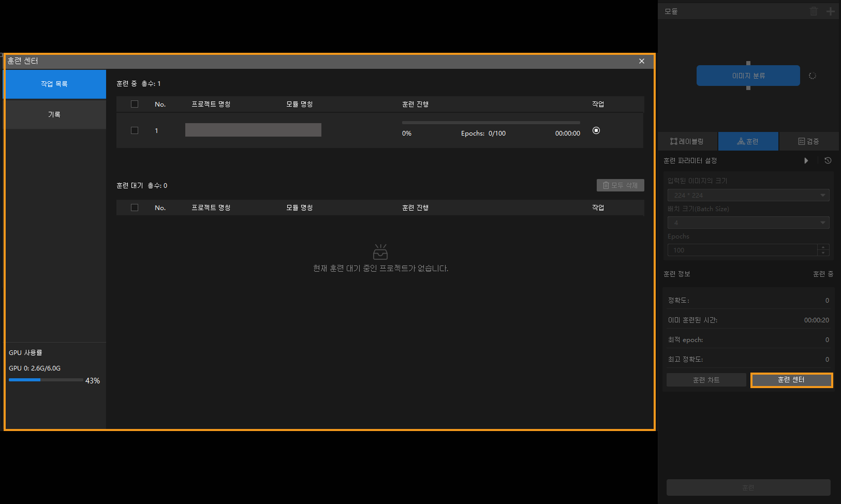The image size is (841, 504).
Task: Click the '이미 훈련된 시간:' label
Action: pyautogui.click(x=692, y=320)
